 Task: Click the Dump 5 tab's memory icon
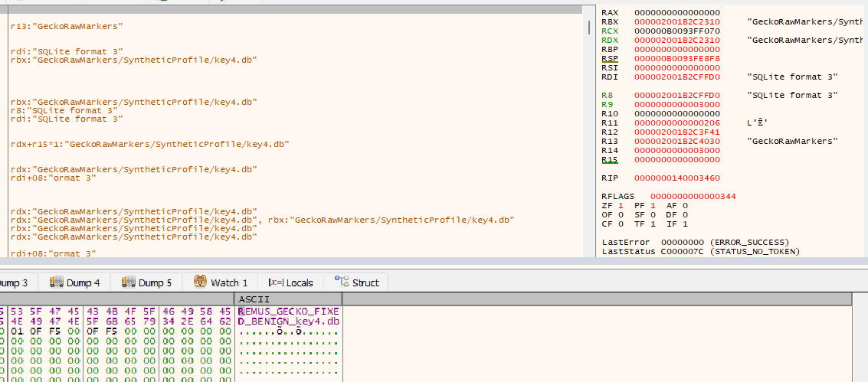[x=129, y=282]
